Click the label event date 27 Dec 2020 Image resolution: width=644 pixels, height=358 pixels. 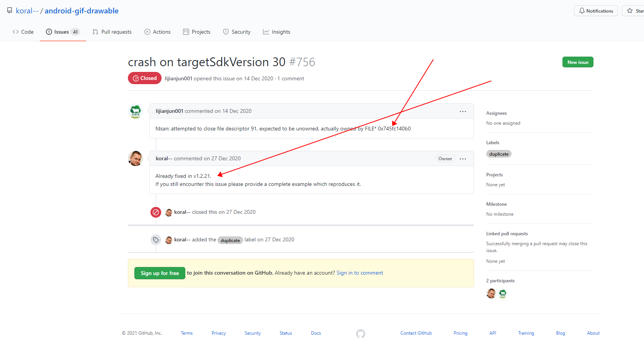click(x=280, y=239)
